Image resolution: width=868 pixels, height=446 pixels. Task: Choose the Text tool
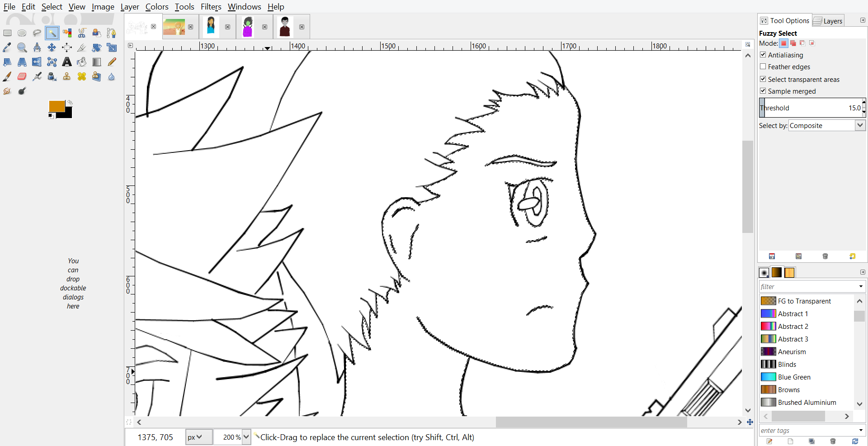(67, 62)
